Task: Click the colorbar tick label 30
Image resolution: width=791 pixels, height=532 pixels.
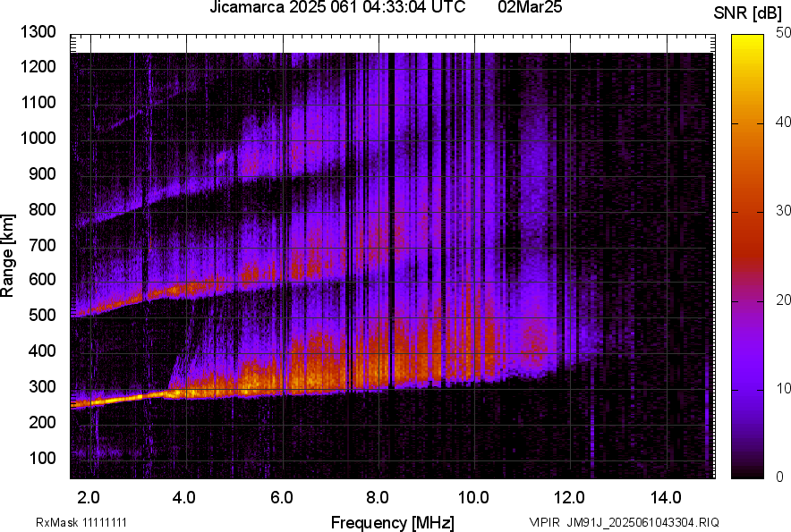Action: 784,211
